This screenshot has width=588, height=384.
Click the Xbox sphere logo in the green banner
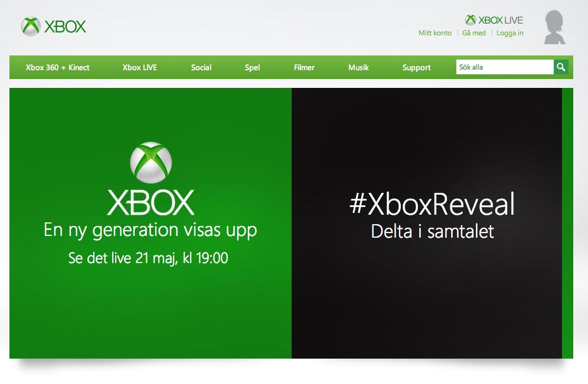click(151, 163)
